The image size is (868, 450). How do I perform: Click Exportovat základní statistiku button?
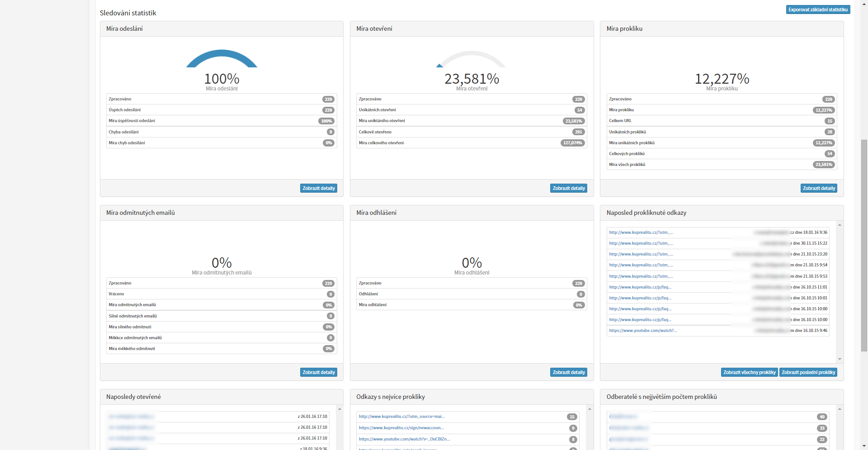(x=818, y=9)
